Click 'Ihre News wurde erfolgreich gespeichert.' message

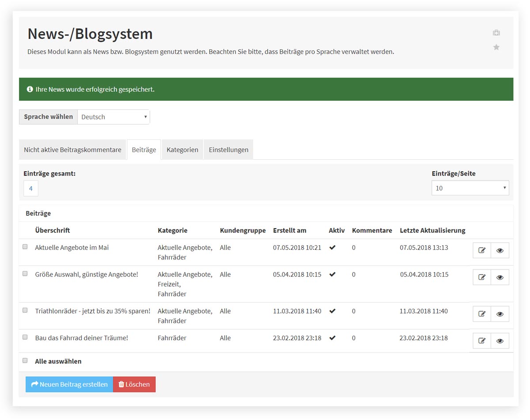(x=95, y=89)
